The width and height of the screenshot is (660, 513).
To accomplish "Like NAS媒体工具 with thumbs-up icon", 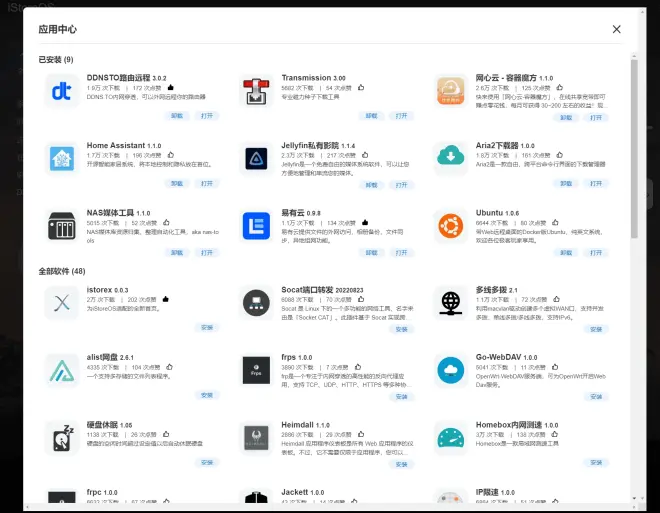I will pos(166,222).
